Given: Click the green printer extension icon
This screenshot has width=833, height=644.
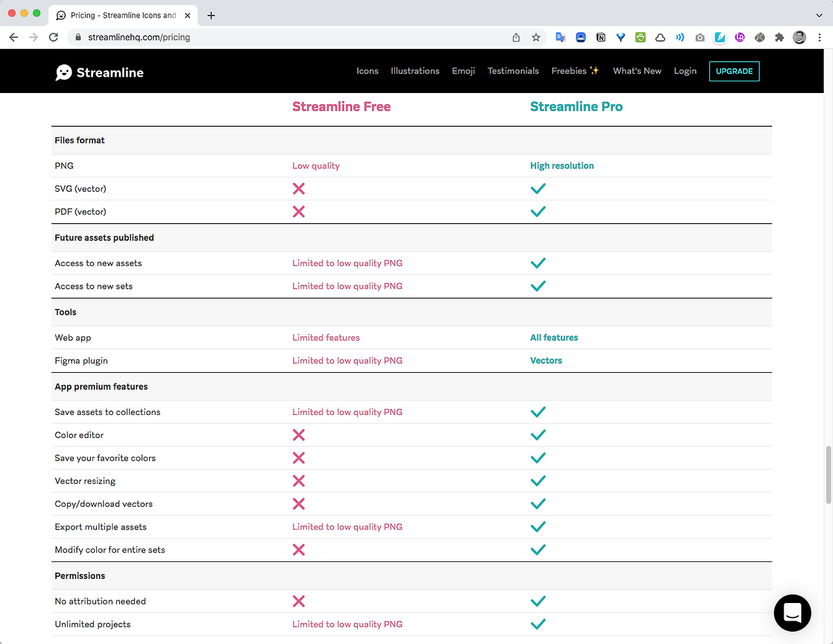Looking at the screenshot, I should (x=640, y=38).
